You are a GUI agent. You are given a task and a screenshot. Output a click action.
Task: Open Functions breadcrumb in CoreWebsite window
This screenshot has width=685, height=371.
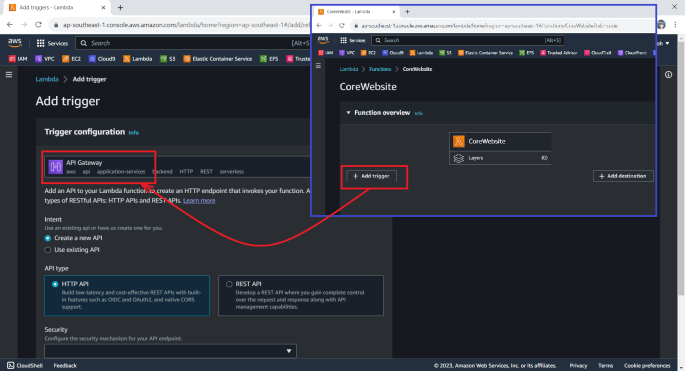pos(380,69)
